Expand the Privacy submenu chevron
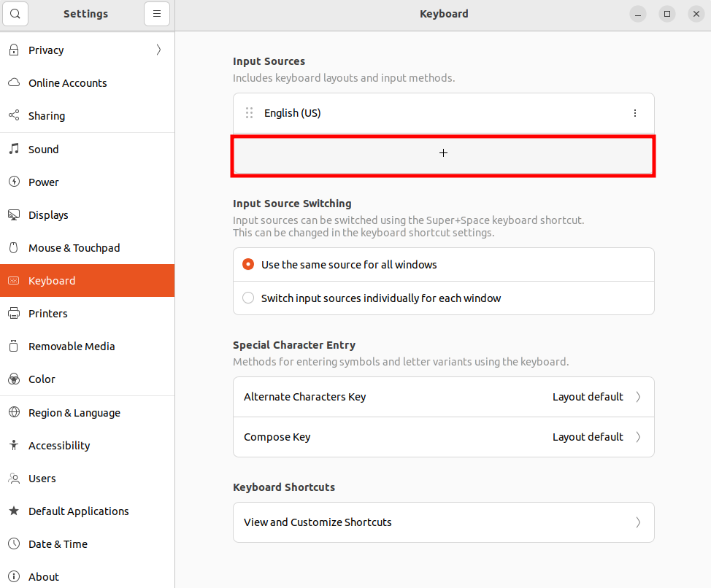 coord(158,50)
